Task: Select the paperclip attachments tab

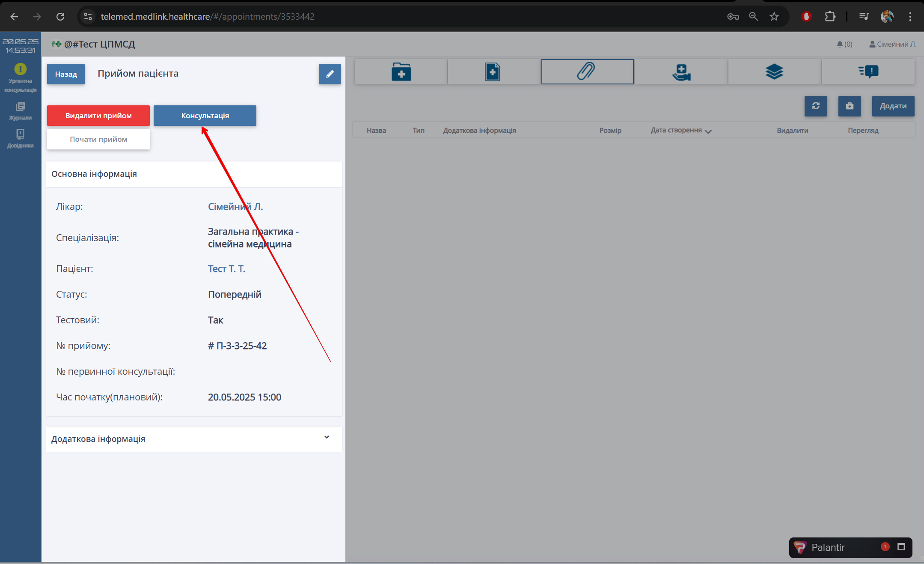Action: click(x=587, y=72)
